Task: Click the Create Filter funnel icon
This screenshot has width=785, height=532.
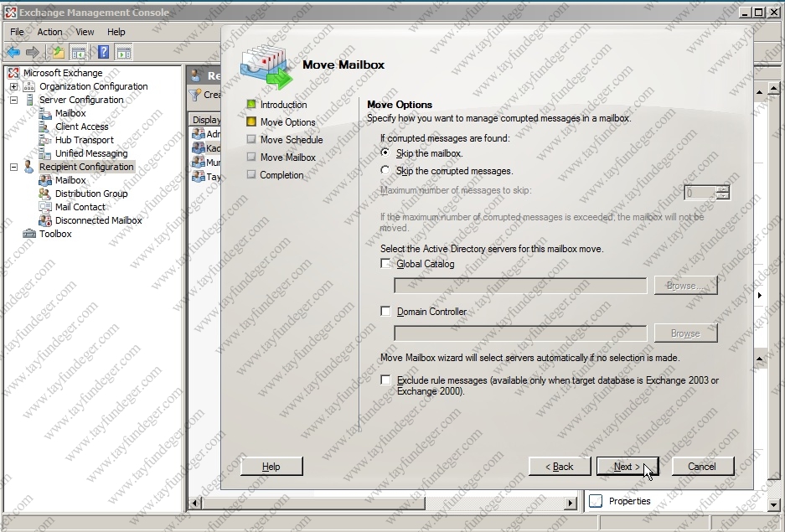Action: click(194, 94)
